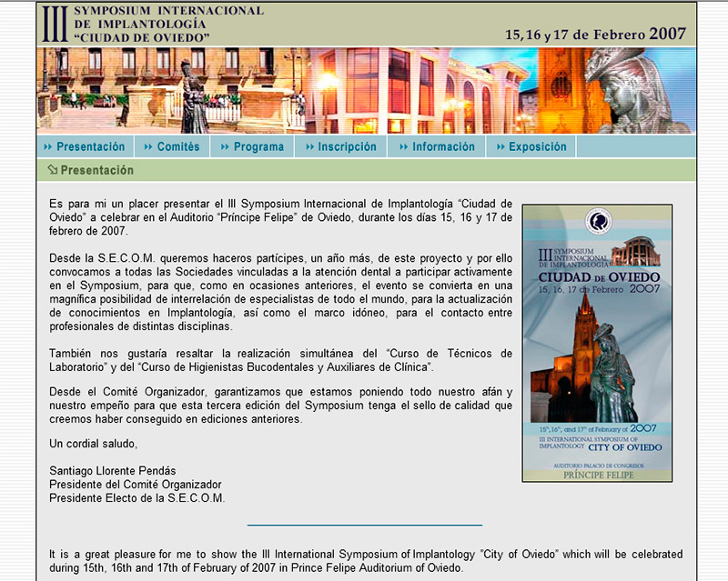Click double-arrow icon next to Programa
The width and height of the screenshot is (728, 581).
(x=225, y=147)
